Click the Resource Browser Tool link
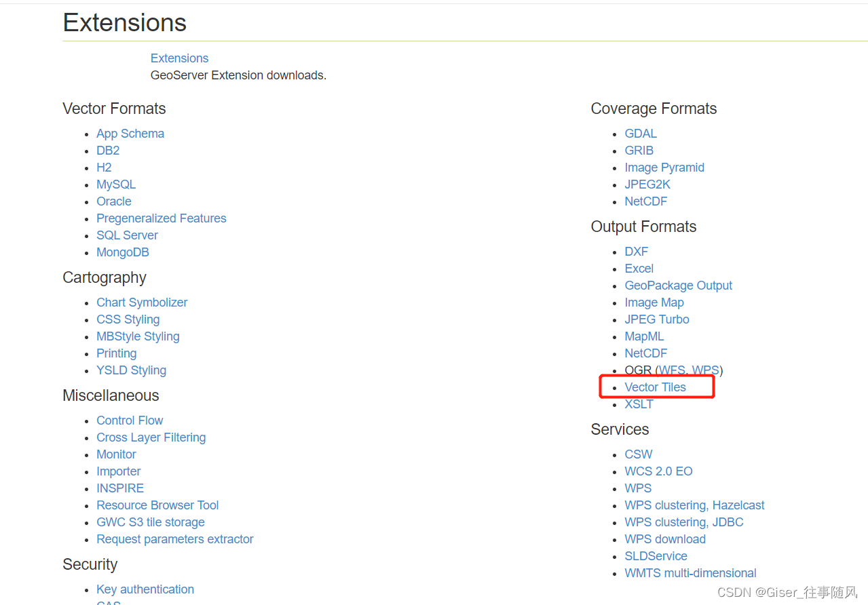Viewport: 868px width, 605px height. (157, 505)
